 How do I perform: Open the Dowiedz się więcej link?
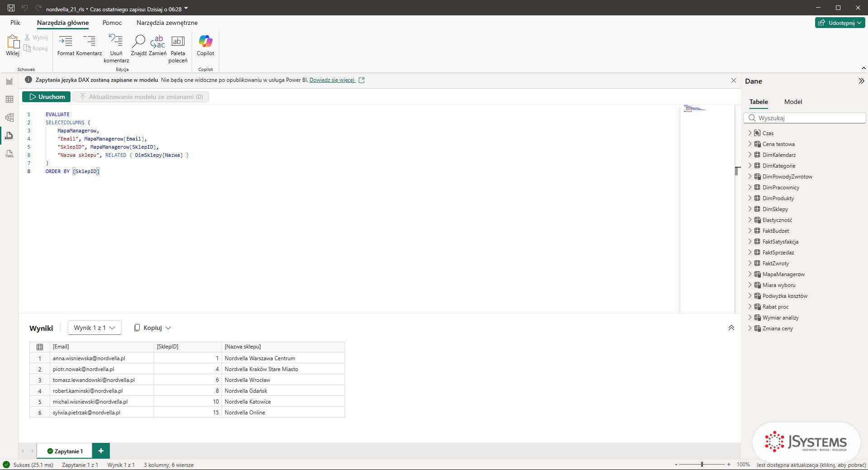click(x=332, y=80)
